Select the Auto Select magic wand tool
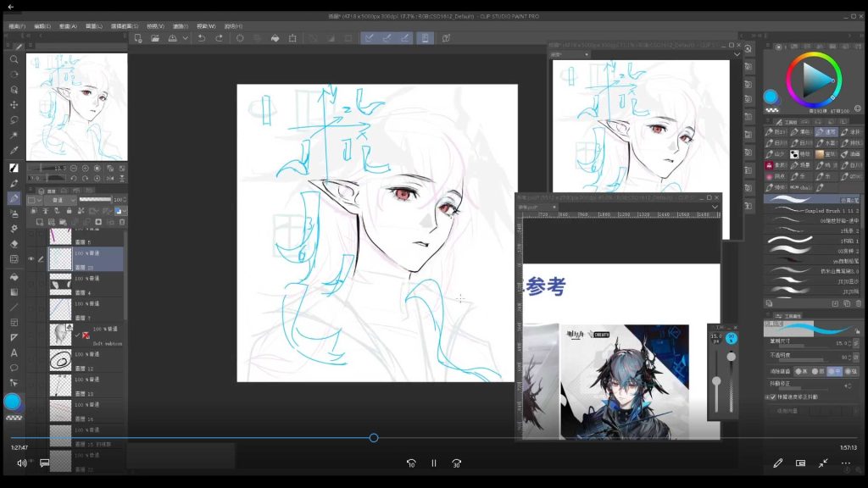This screenshot has height=488, width=868. (x=14, y=135)
